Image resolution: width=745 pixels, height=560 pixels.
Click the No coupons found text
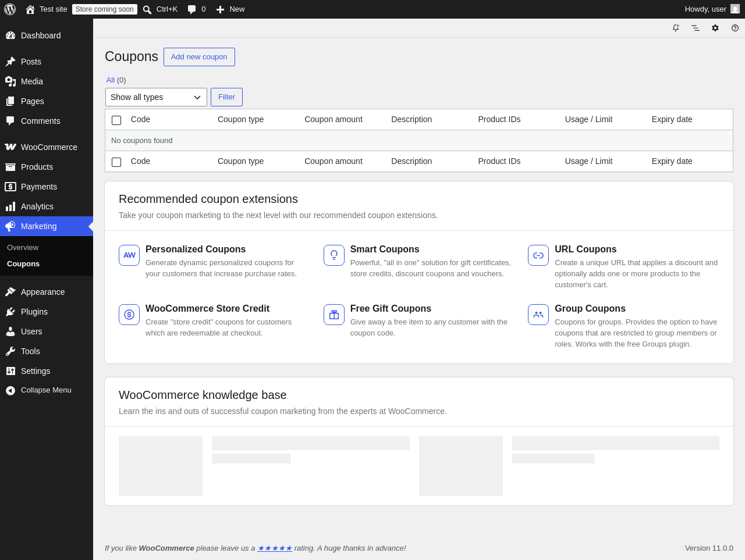tap(142, 141)
